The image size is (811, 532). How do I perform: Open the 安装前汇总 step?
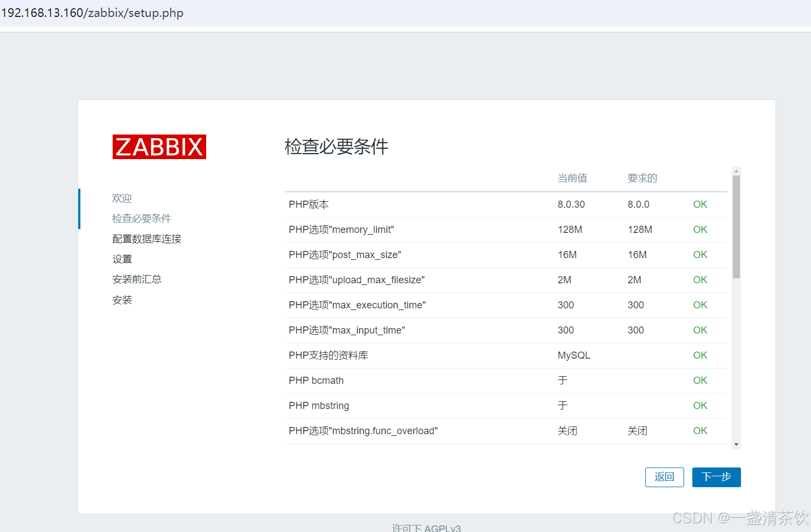[x=137, y=279]
